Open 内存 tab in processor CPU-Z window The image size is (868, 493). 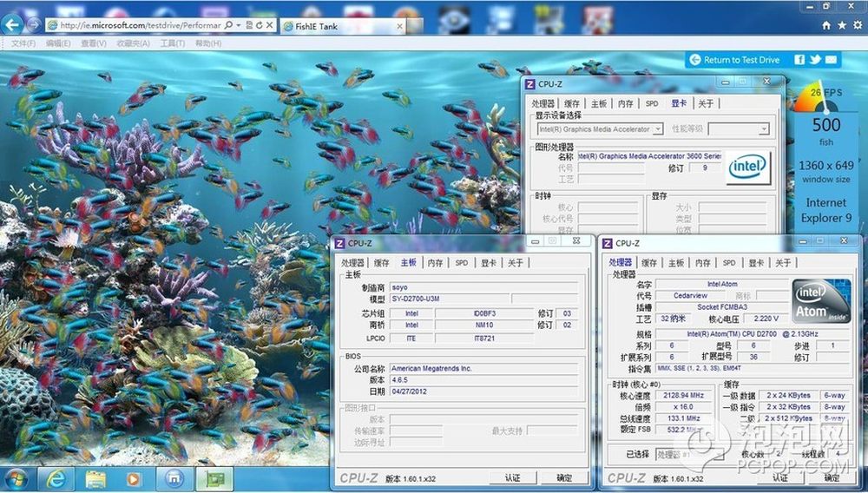coord(703,263)
